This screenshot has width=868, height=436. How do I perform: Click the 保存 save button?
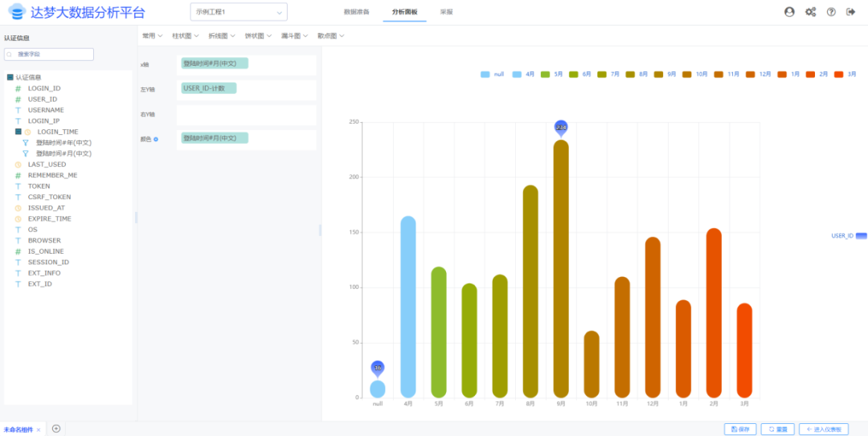tap(740, 429)
